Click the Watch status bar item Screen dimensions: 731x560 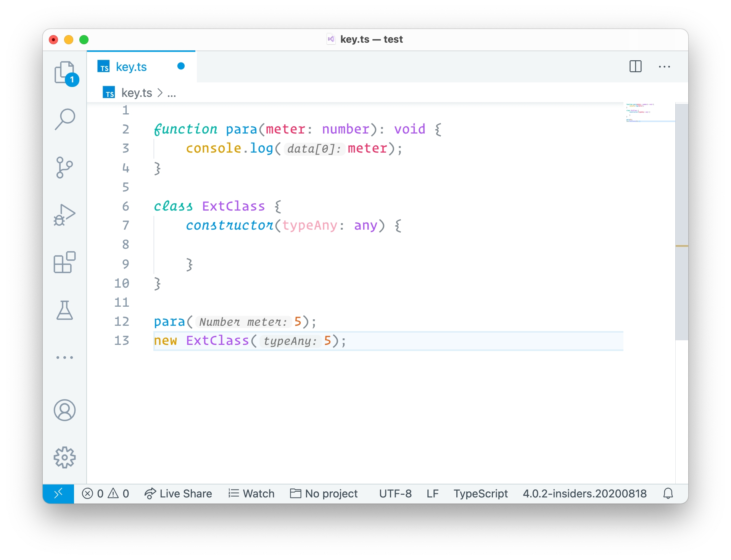tap(251, 494)
